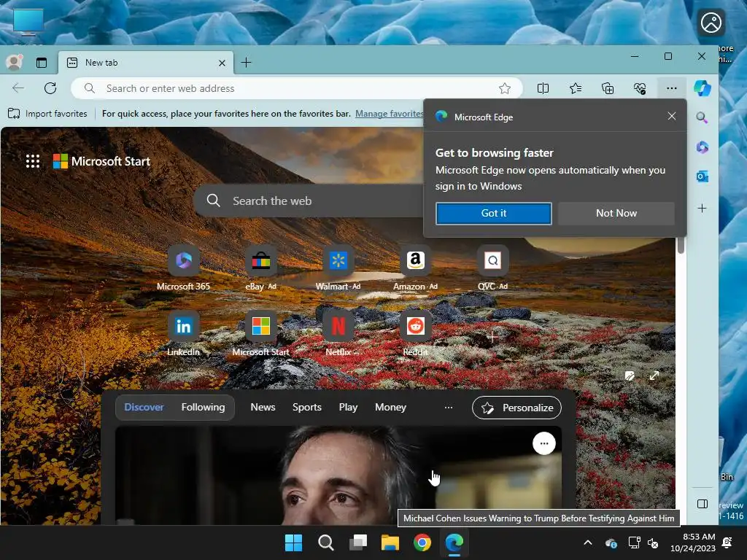The width and height of the screenshot is (747, 560).
Task: Click the edit background icon
Action: [630, 376]
